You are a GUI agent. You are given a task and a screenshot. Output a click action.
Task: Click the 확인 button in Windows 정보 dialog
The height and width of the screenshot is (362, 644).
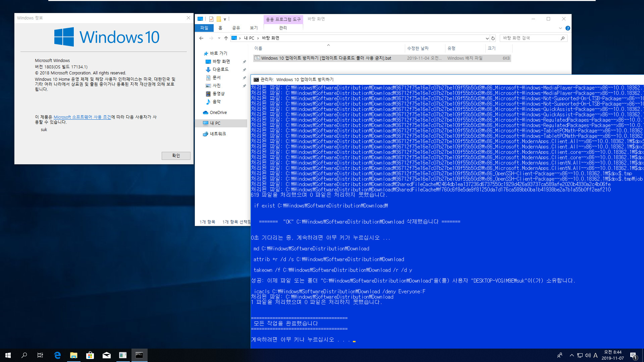pyautogui.click(x=176, y=156)
